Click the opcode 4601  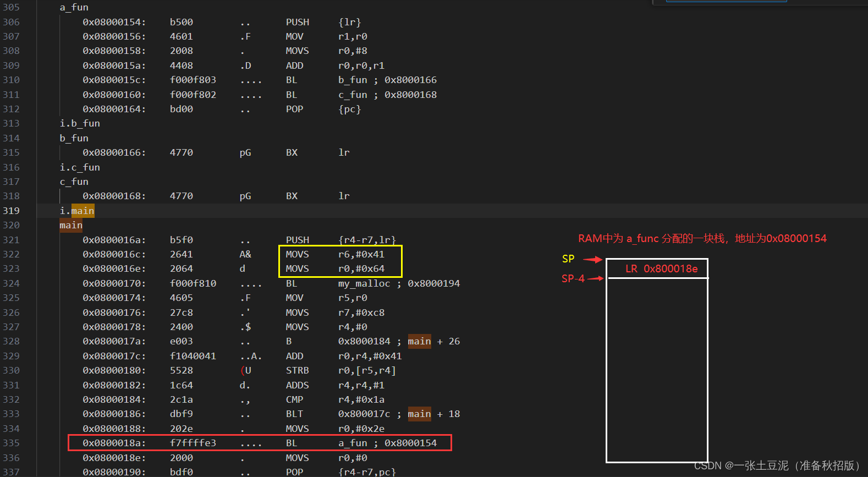click(182, 36)
